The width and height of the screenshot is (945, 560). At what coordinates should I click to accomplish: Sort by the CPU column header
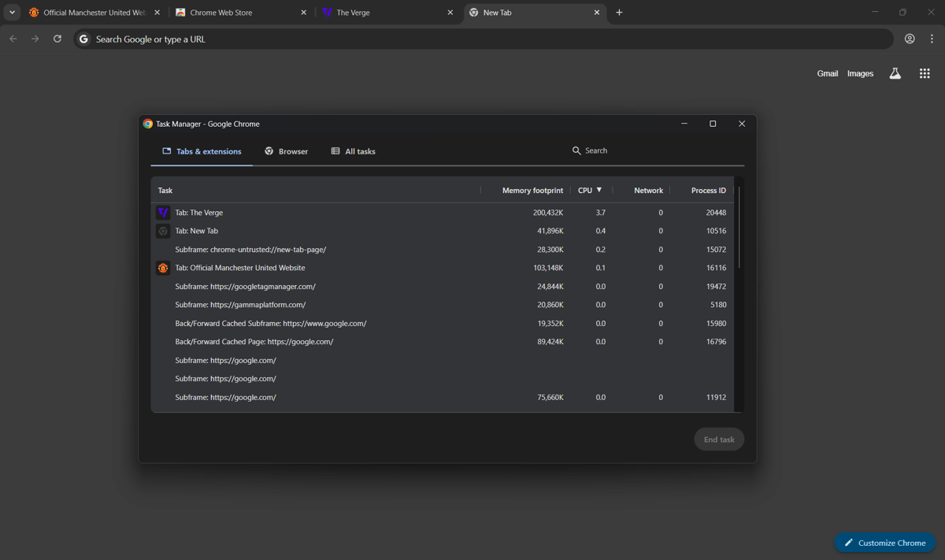pyautogui.click(x=585, y=190)
